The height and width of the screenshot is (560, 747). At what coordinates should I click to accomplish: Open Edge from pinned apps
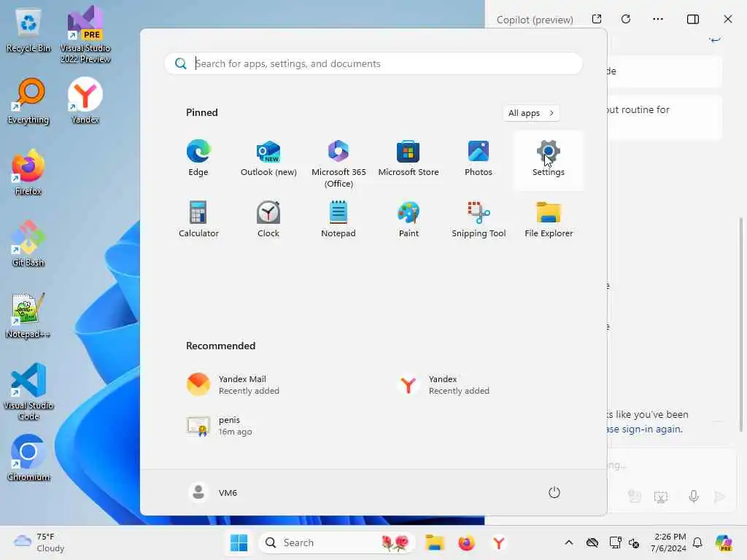tap(198, 158)
